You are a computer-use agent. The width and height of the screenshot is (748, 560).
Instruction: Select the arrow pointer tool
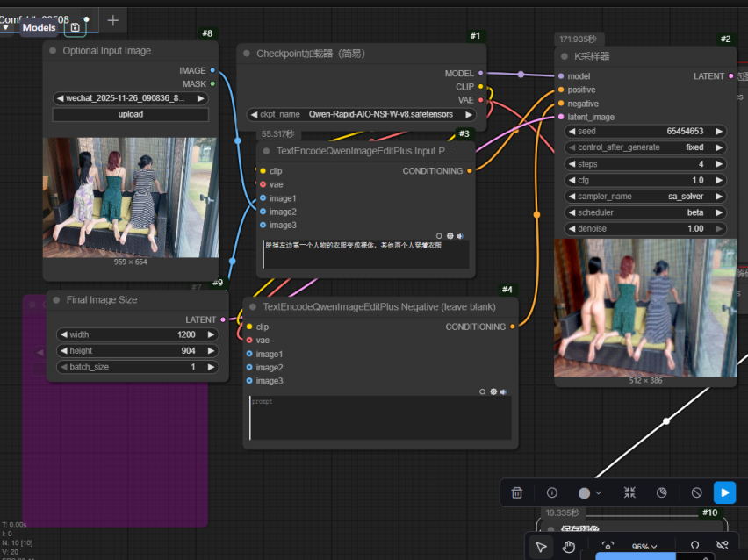pyautogui.click(x=542, y=547)
